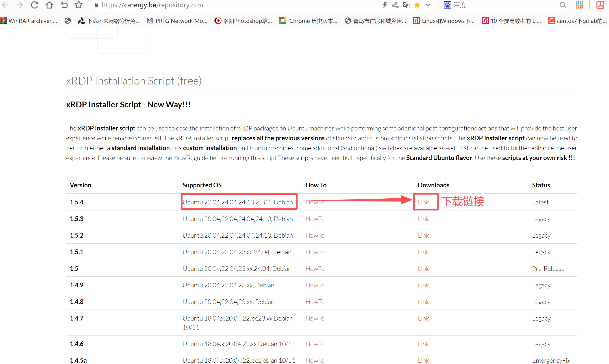This screenshot has height=364, width=609.
Task: Click the search magnifier icon
Action: (563, 5)
